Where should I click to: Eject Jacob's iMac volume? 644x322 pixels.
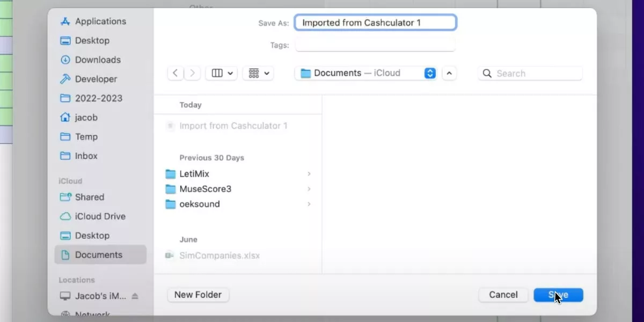point(135,296)
